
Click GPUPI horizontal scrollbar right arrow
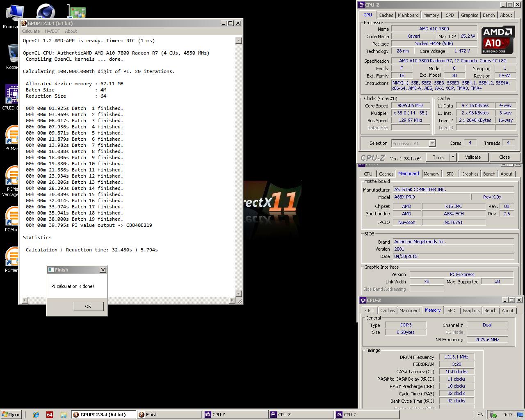pos(232,300)
